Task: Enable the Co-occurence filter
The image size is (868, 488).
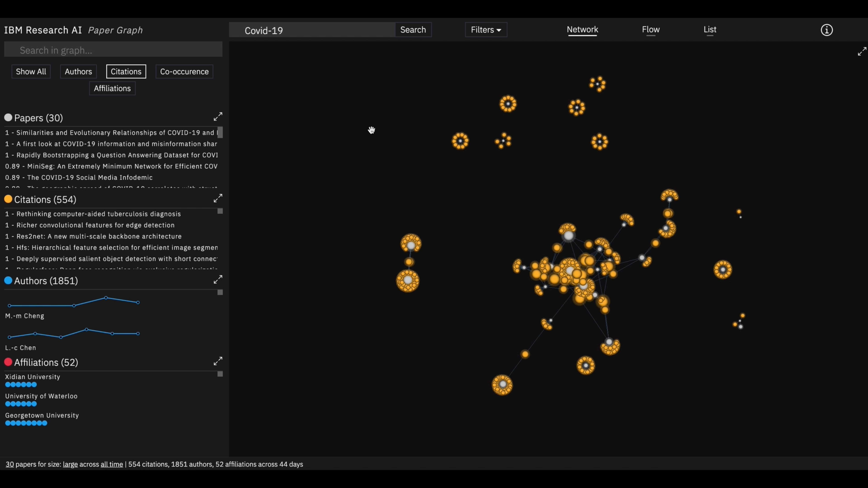Action: [x=184, y=71]
